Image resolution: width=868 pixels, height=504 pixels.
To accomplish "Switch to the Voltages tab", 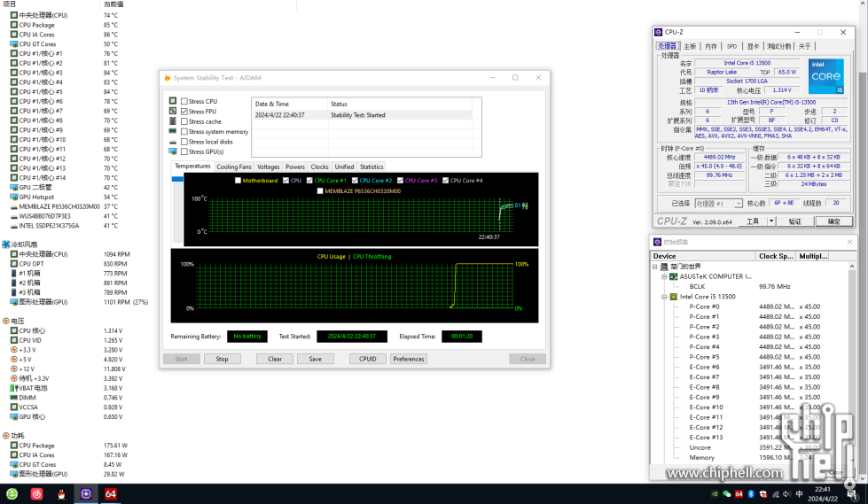I will (x=269, y=167).
